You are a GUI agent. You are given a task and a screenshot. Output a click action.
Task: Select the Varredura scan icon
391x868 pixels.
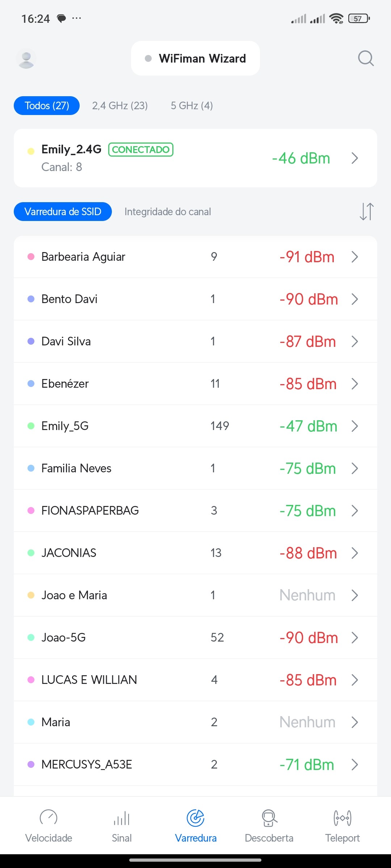(195, 818)
